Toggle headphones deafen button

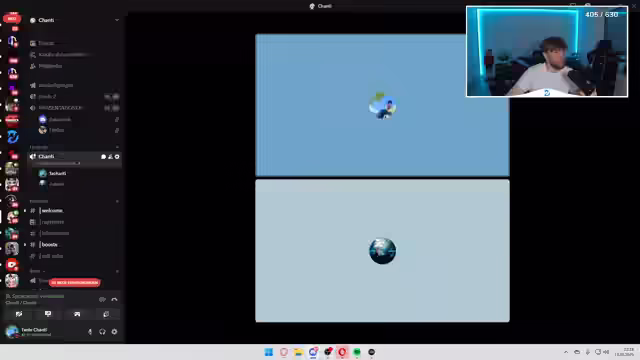coord(102,332)
